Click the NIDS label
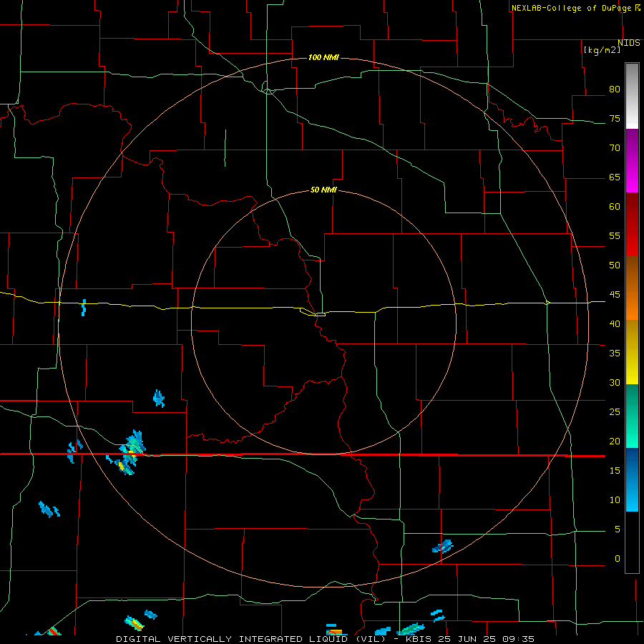Screen dimensions: 644x644 [x=629, y=43]
